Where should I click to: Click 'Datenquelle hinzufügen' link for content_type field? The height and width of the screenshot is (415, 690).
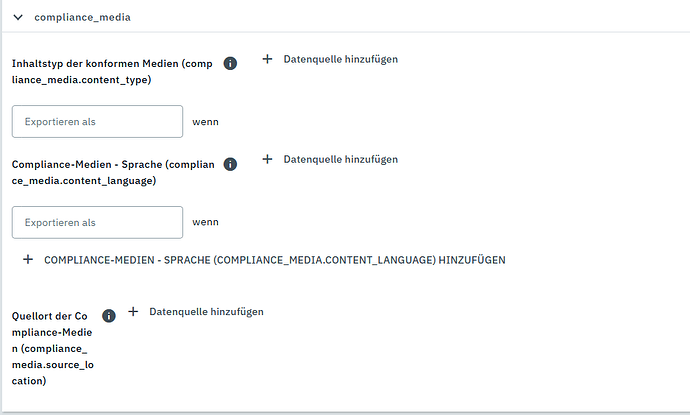point(341,59)
